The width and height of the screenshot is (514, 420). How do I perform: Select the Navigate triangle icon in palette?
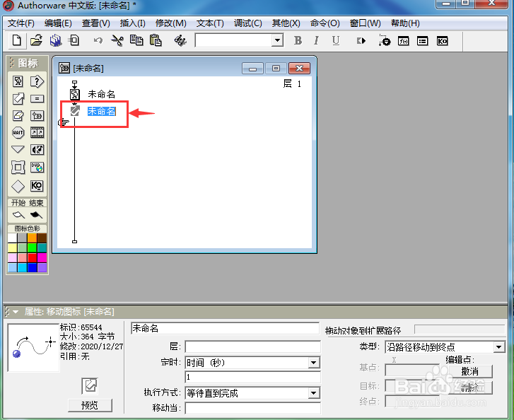pos(18,149)
